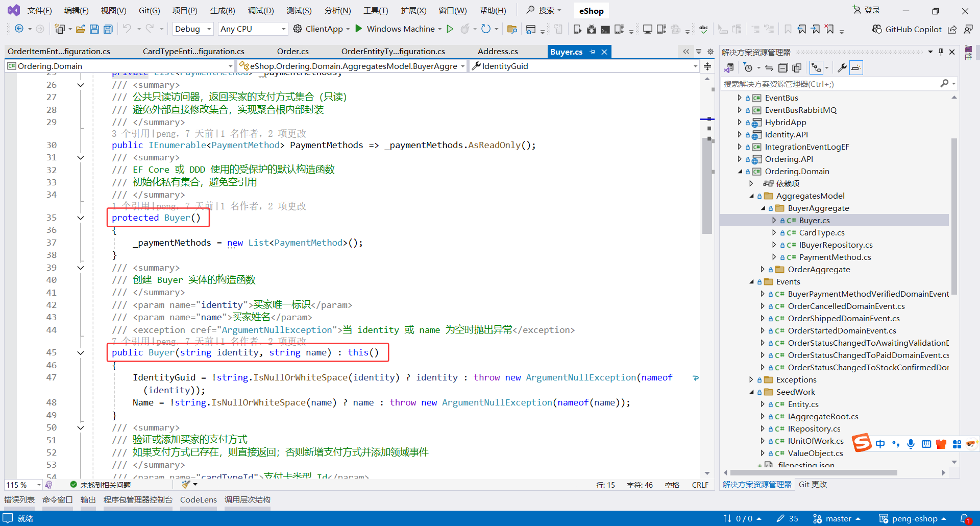
Task: Close the Buyer.cs tab
Action: tap(604, 52)
